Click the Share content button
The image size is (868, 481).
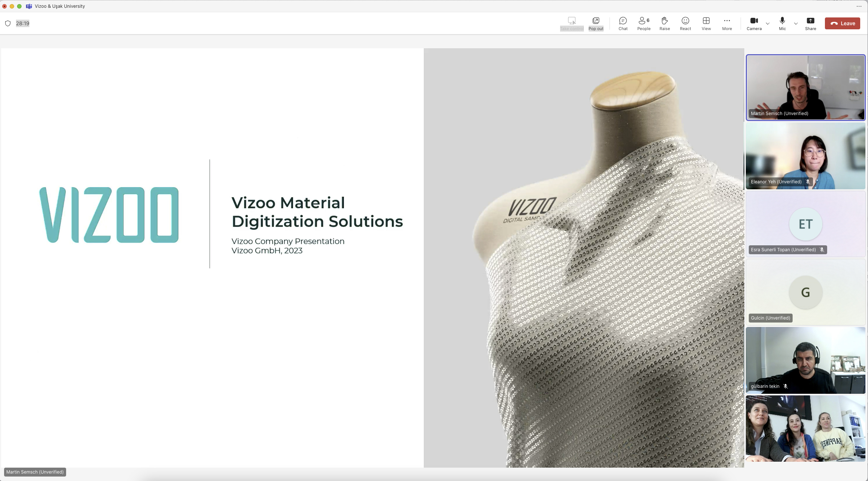click(810, 23)
